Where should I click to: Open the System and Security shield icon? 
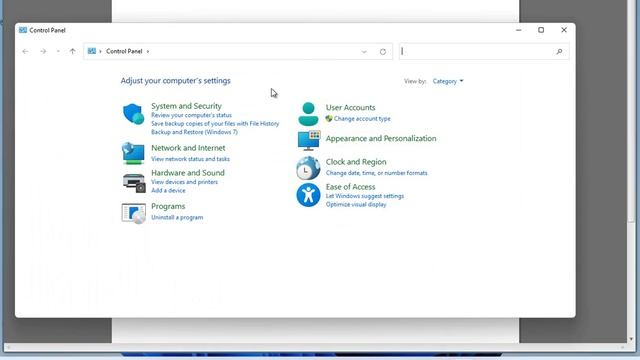pos(133,113)
